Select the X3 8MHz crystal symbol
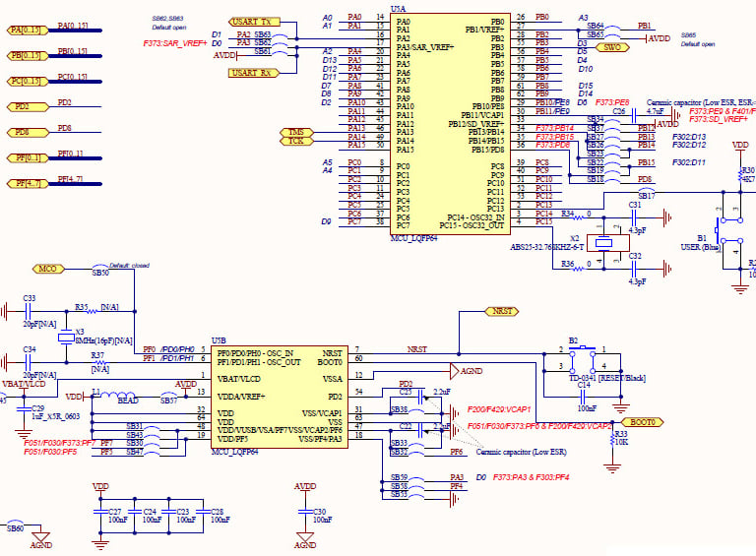 point(67,338)
